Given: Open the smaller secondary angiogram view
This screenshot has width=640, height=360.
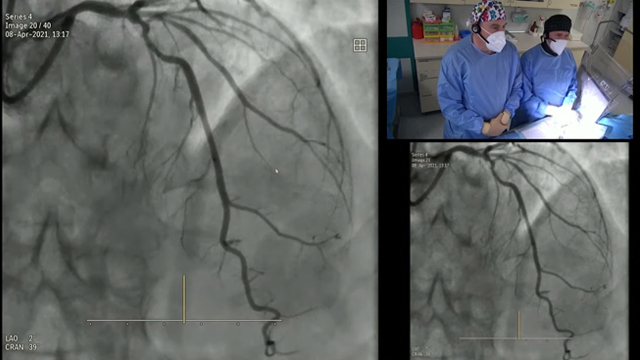Looking at the screenshot, I should (x=519, y=251).
